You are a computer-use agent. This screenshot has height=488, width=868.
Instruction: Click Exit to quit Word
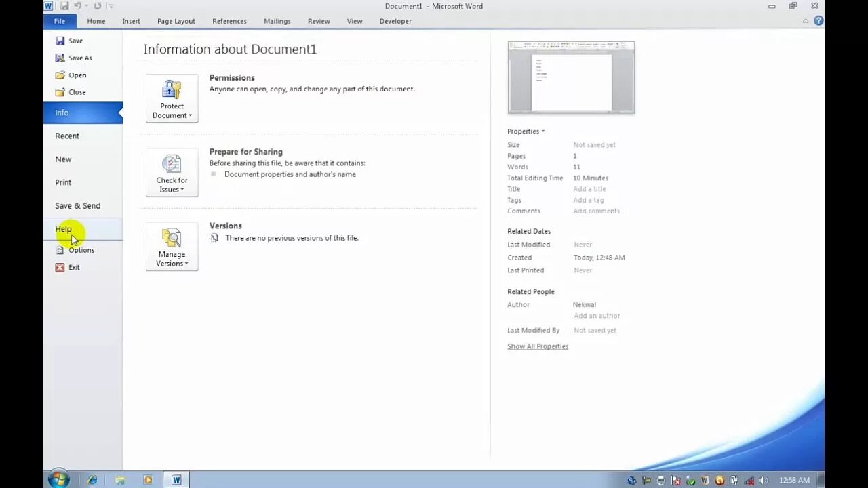click(67, 267)
